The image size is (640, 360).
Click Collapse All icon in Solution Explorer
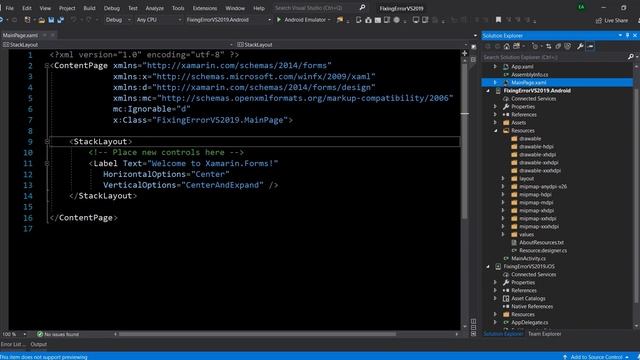pos(558,47)
